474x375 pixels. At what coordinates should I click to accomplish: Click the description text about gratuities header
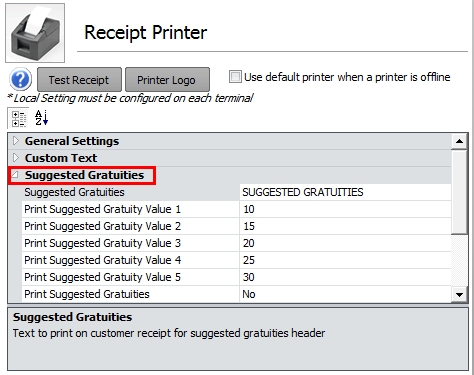click(x=169, y=333)
